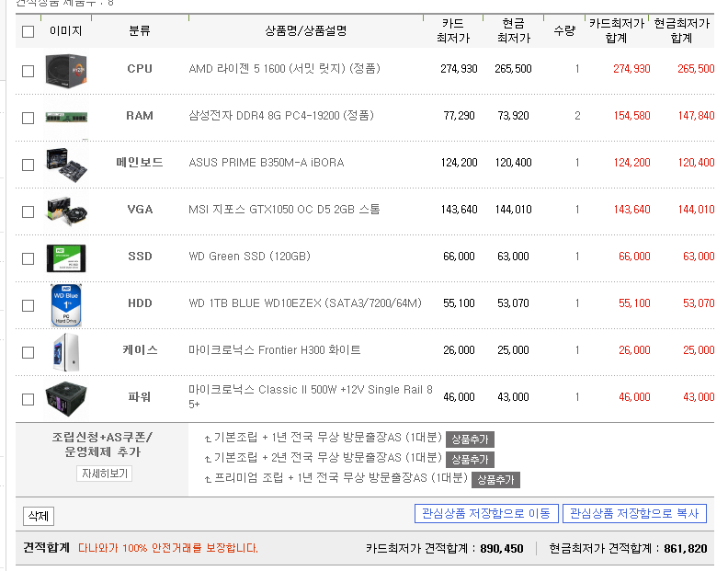Tick the checkbox for the CPU row
This screenshot has width=728, height=571.
point(28,71)
